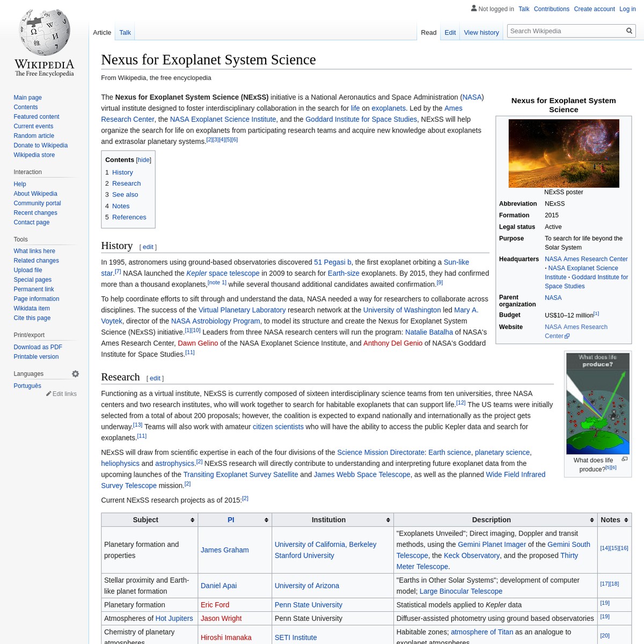The image size is (644, 644).
Task: Open the Random article sidebar link
Action: pos(34,136)
